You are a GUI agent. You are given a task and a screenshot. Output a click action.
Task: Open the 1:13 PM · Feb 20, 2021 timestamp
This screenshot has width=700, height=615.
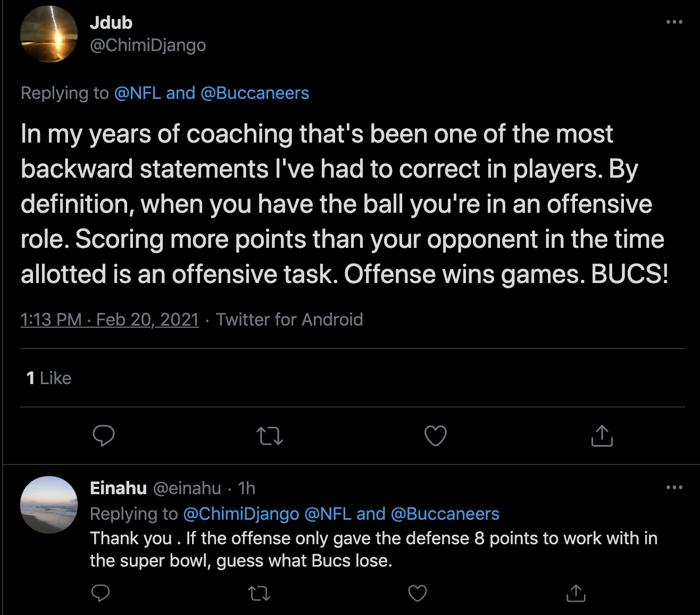(x=110, y=320)
